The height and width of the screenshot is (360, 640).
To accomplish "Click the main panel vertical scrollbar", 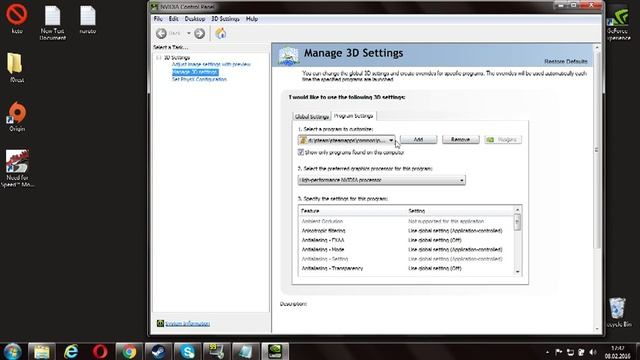I will point(597,150).
